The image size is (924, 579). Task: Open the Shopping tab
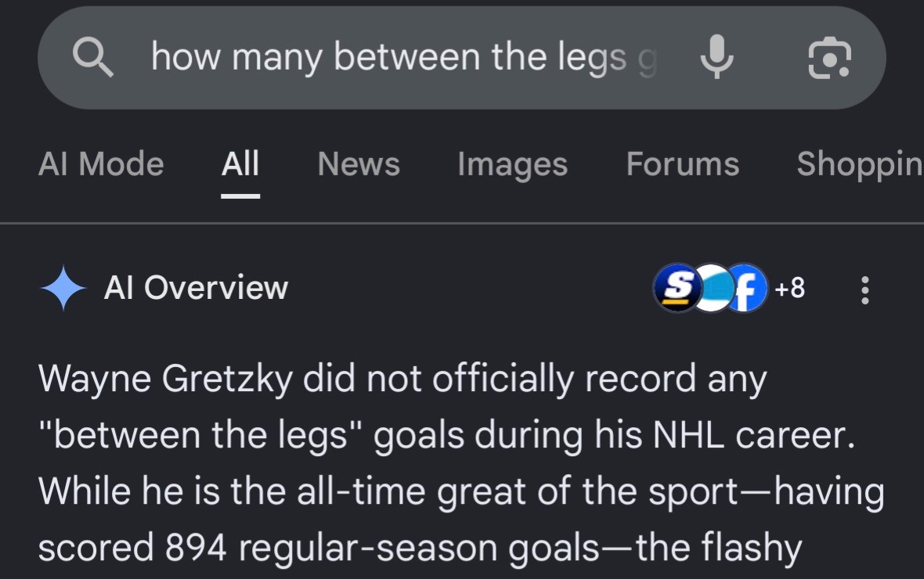tap(860, 164)
